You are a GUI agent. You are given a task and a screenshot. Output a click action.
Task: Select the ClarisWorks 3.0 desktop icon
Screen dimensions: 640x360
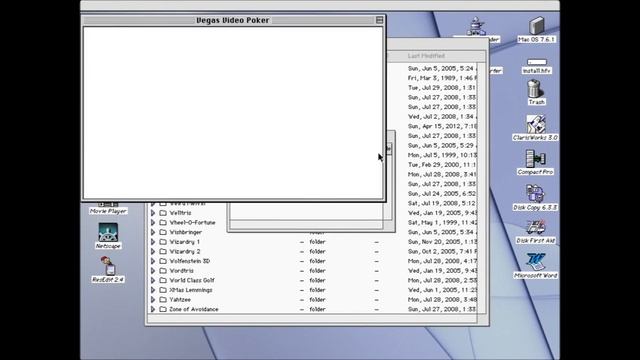coord(535,124)
